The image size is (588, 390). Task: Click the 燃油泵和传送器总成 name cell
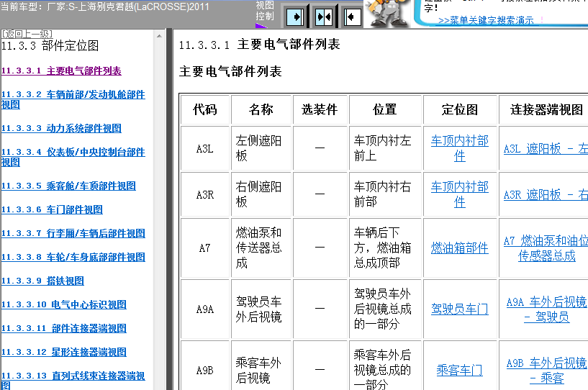[261, 248]
